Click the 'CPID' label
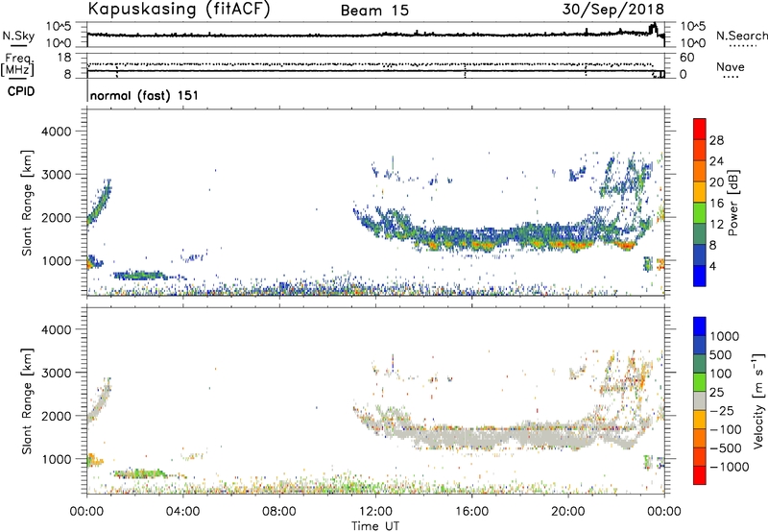 (x=21, y=91)
